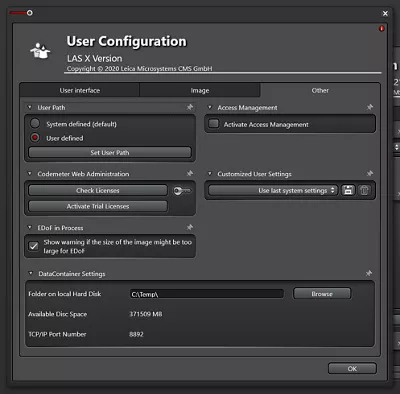Pin the EDoF in Process panel
400x394 pixels.
click(190, 227)
